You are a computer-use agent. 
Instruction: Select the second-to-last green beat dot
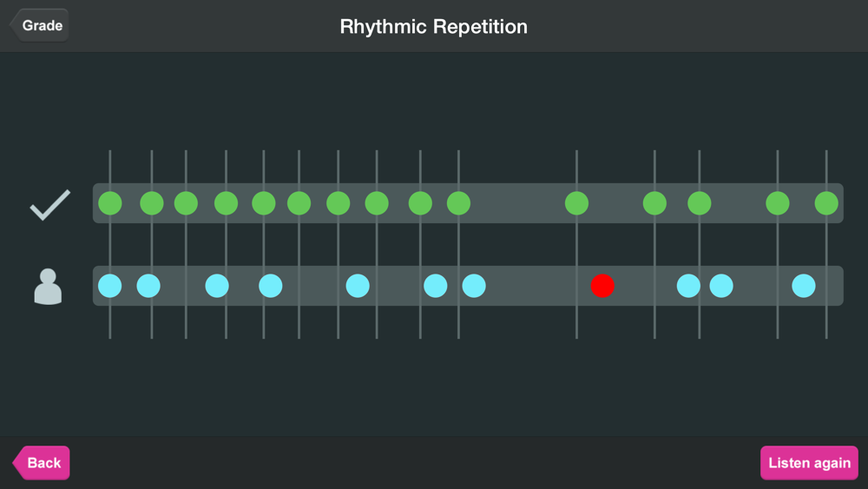777,203
